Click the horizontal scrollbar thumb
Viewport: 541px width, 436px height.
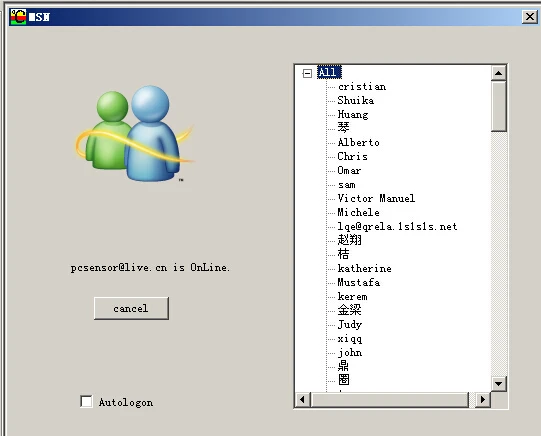click(x=390, y=399)
